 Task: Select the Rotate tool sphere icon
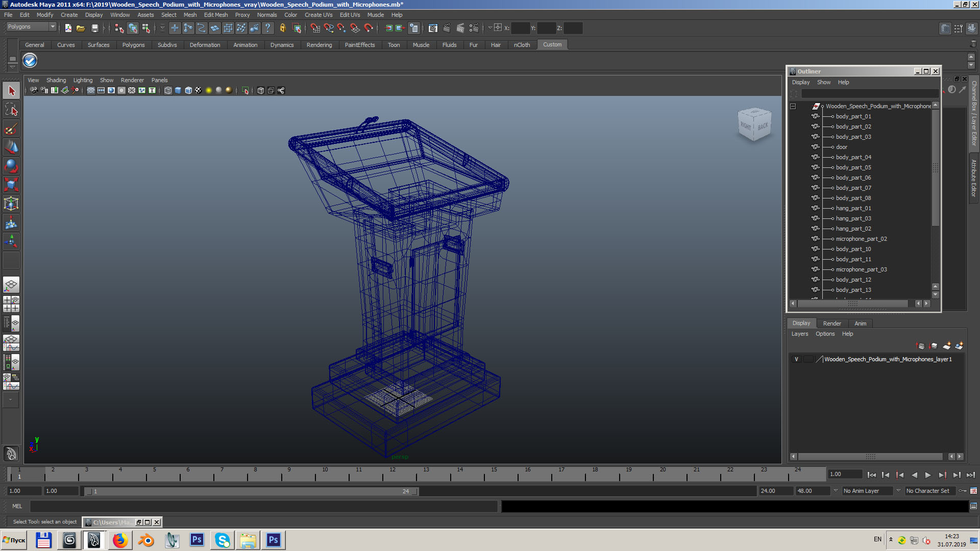11,166
